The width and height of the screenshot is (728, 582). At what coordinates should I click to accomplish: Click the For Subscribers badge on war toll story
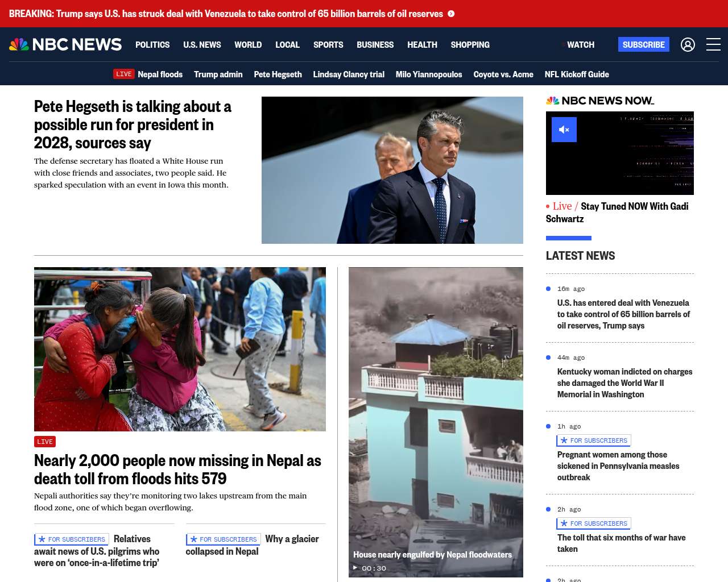coord(594,523)
